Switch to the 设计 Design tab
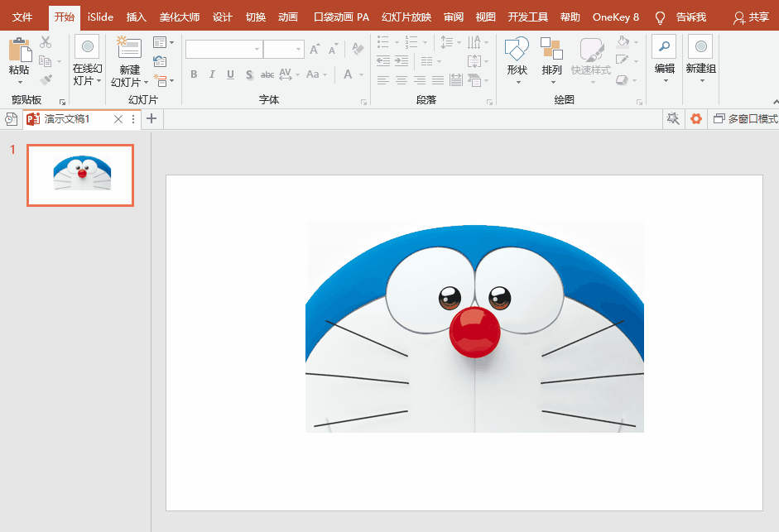This screenshot has height=532, width=779. tap(222, 17)
